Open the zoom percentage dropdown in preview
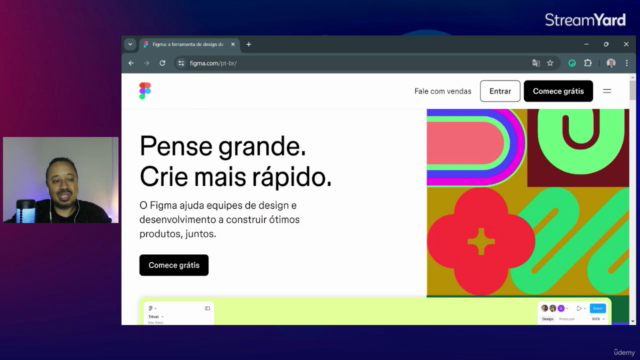This screenshot has width=640, height=360. click(x=598, y=319)
